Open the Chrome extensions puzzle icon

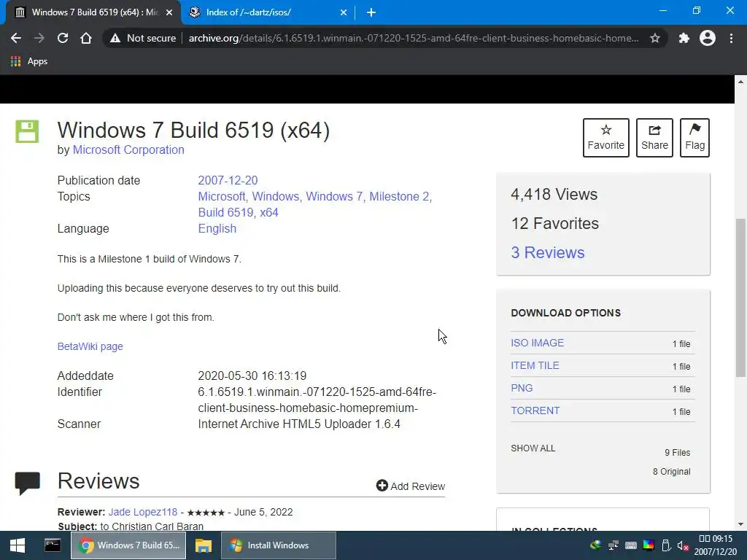click(x=684, y=38)
